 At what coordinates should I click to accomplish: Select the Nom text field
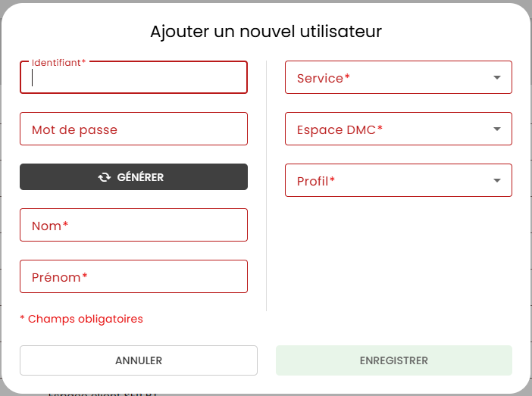coord(133,225)
